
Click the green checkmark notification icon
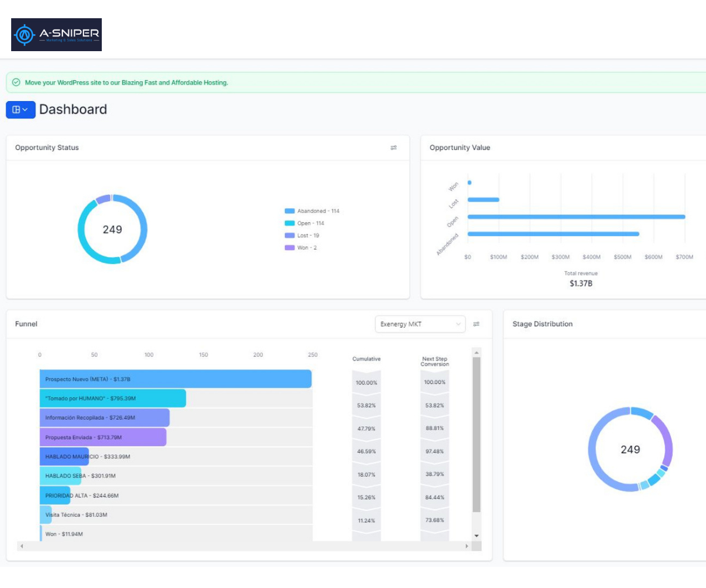point(16,83)
